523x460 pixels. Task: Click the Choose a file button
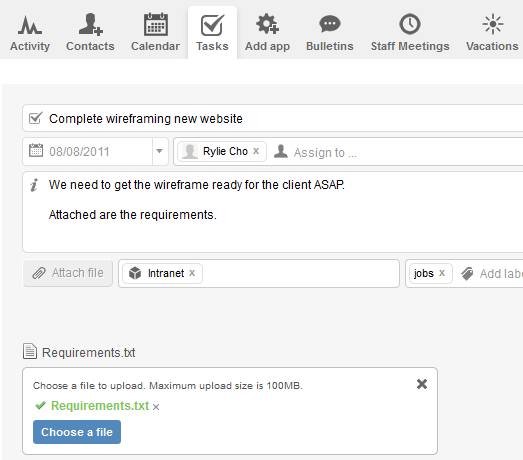[x=77, y=432]
